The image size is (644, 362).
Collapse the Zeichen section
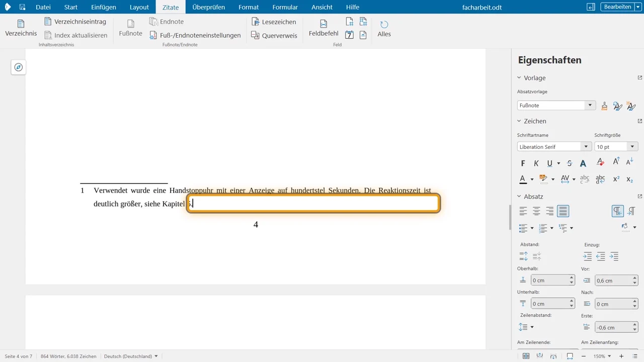[519, 121]
